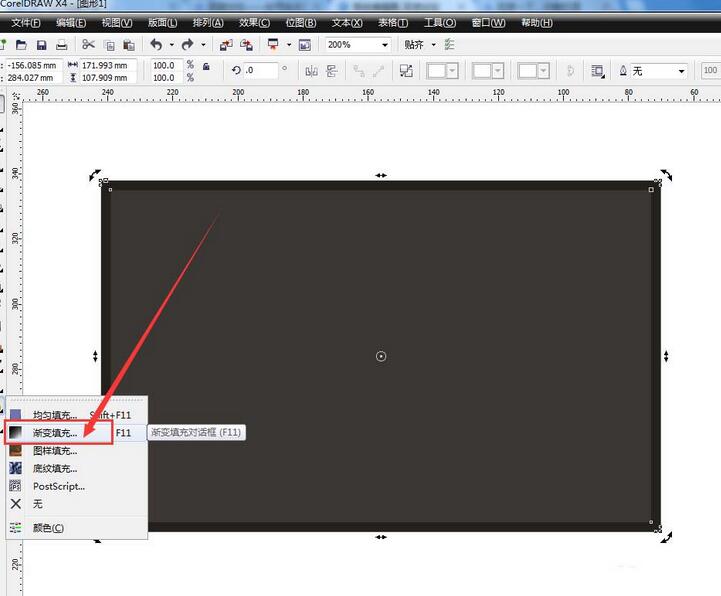The height and width of the screenshot is (596, 721).
Task: Open the 颜色(C) color option
Action: (48, 527)
